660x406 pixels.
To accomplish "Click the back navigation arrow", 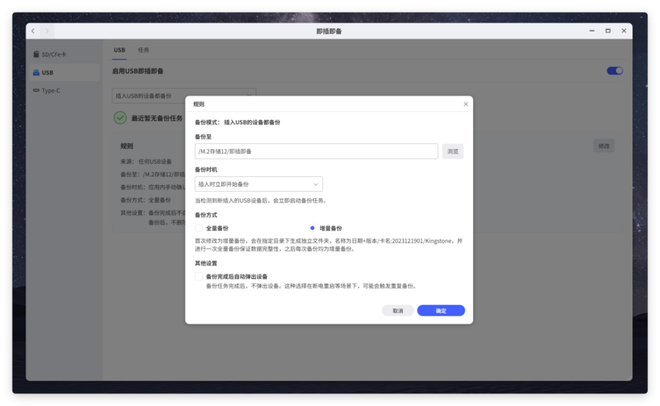I will pyautogui.click(x=33, y=31).
